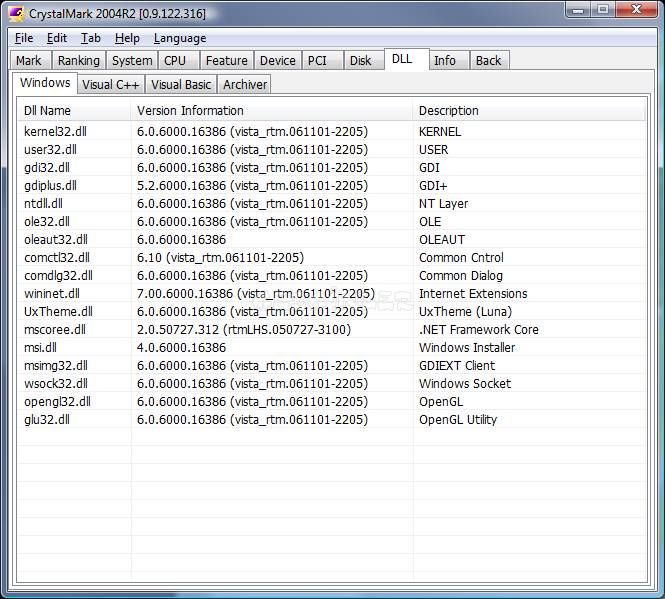Select the msimg32.dll row
665x599 pixels.
click(332, 366)
